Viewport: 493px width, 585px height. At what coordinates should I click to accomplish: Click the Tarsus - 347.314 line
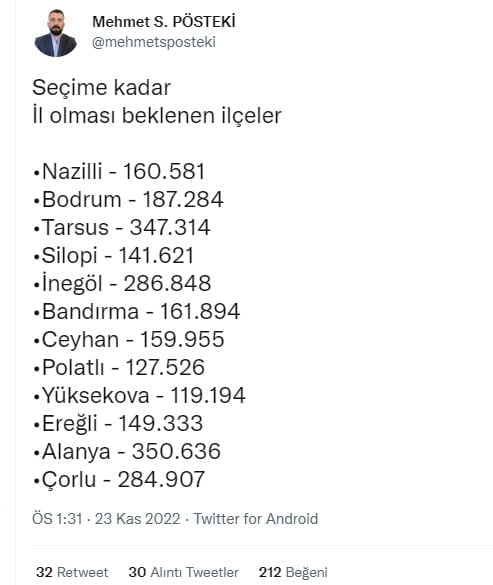point(122,227)
